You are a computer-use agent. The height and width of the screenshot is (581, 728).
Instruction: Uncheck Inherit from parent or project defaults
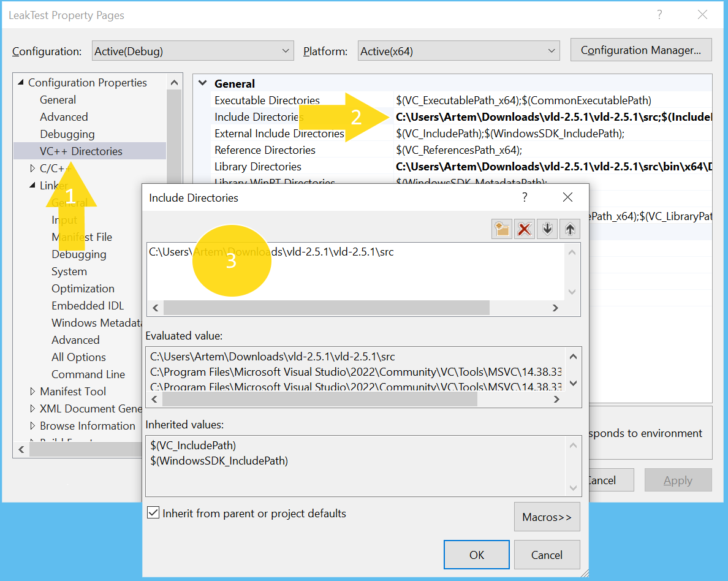tap(153, 512)
